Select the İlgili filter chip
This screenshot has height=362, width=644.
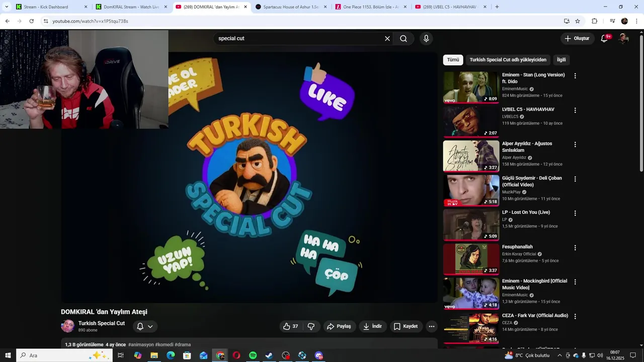561,60
